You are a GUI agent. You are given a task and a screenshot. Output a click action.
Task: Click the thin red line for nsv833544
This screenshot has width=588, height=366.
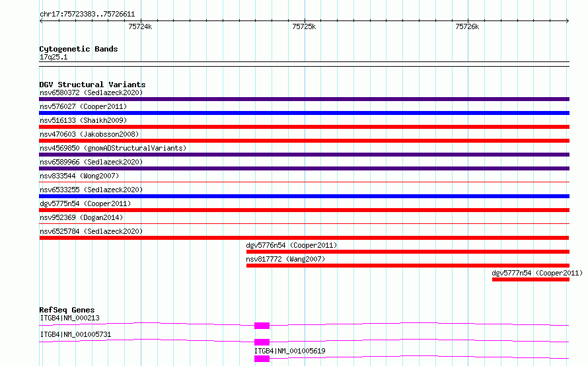(304, 182)
